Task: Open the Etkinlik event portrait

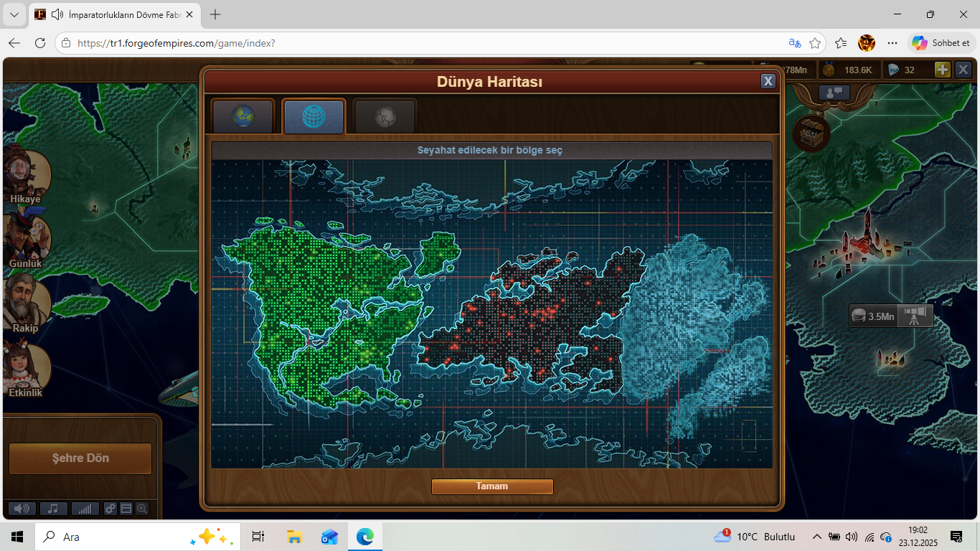Action: 26,369
